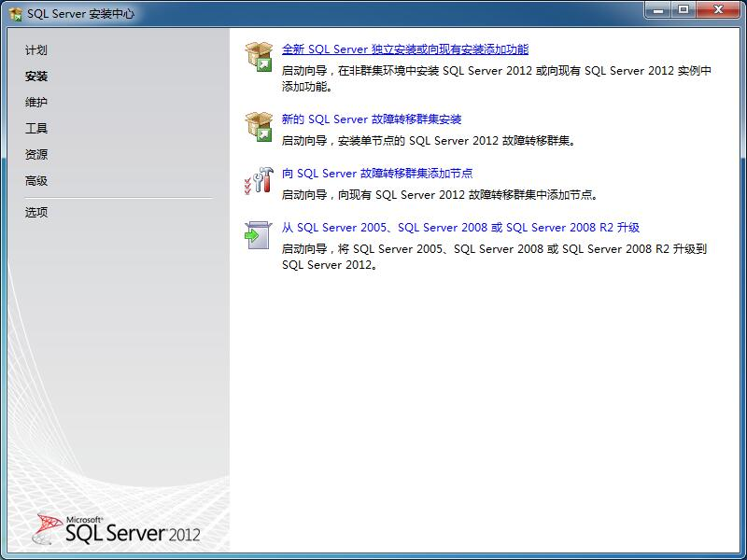Maximize the SQL Server 安装中心 window
747x560 pixels.
pyautogui.click(x=684, y=10)
